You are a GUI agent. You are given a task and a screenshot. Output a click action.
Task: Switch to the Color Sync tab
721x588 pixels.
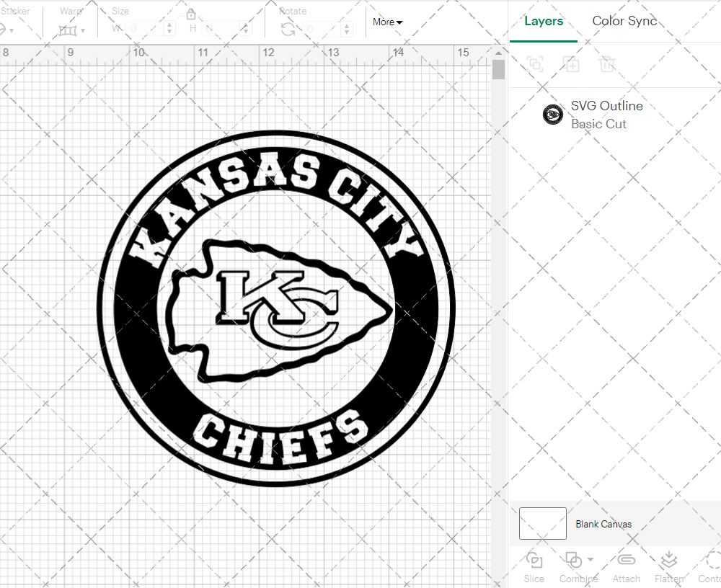624,21
